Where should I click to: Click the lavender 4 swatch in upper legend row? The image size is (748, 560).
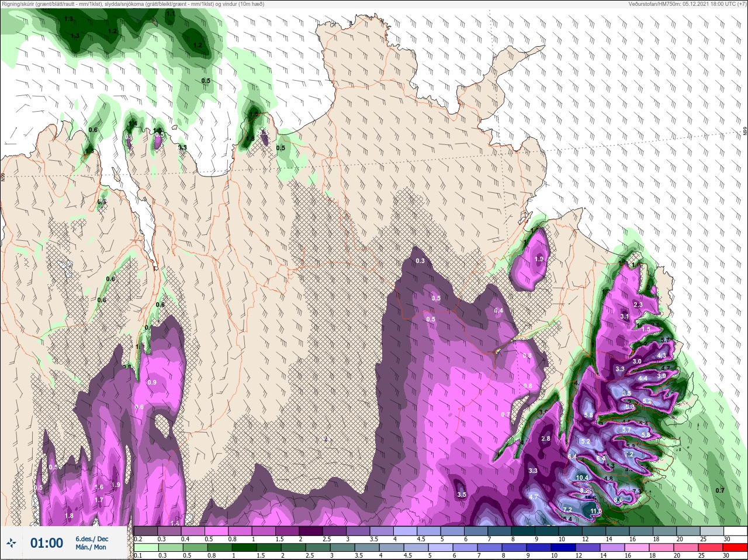pyautogui.click(x=406, y=531)
